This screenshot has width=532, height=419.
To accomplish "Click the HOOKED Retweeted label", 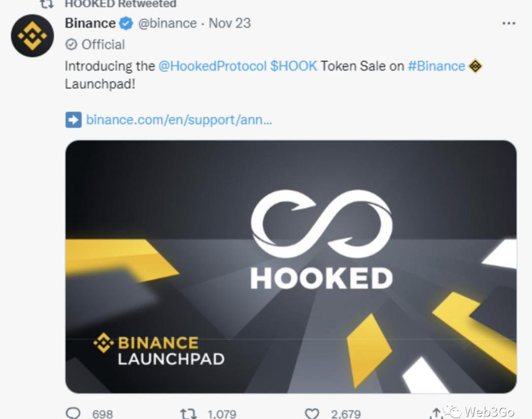I will 120,4.
